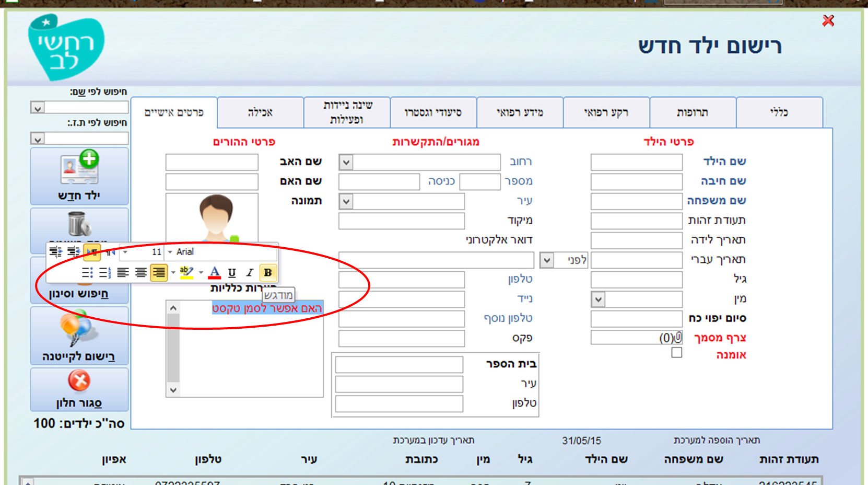This screenshot has height=485, width=868.
Task: Focus the שם משפחה input field
Action: coord(637,201)
